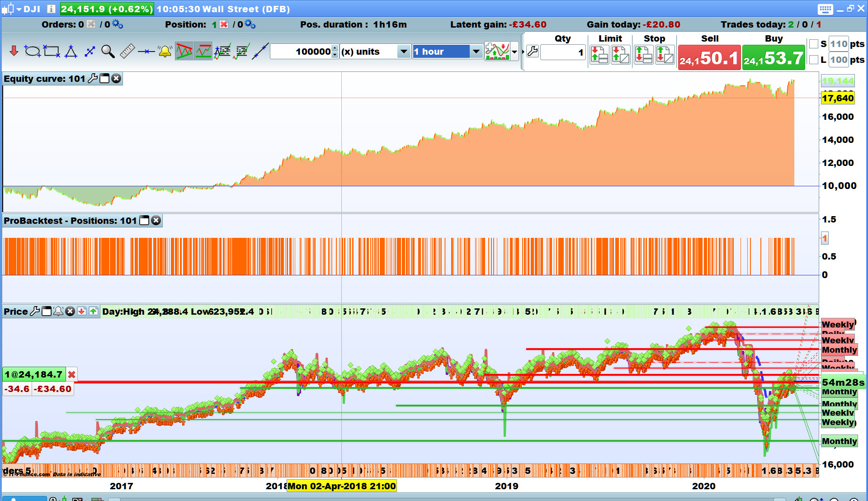Close the ProBacktest Positions panel
Screen dimensions: 868x501
pyautogui.click(x=156, y=221)
